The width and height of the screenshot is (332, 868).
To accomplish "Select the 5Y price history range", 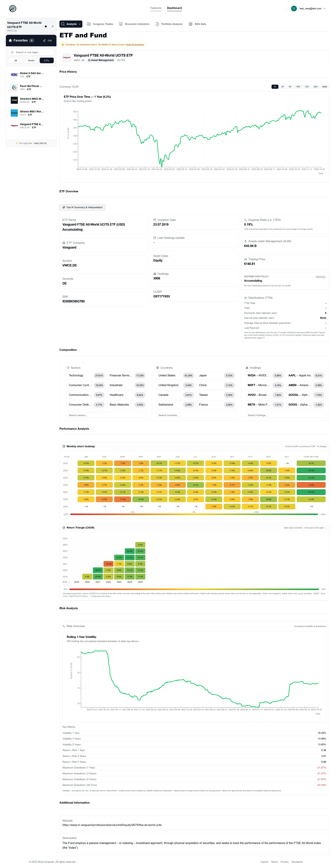I will (x=290, y=87).
